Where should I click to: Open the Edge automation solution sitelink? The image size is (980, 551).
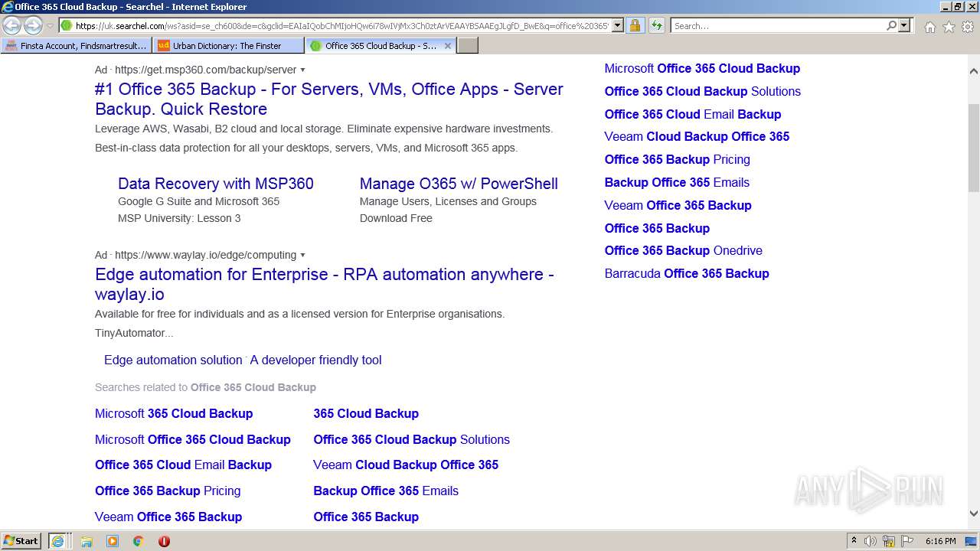click(x=173, y=360)
